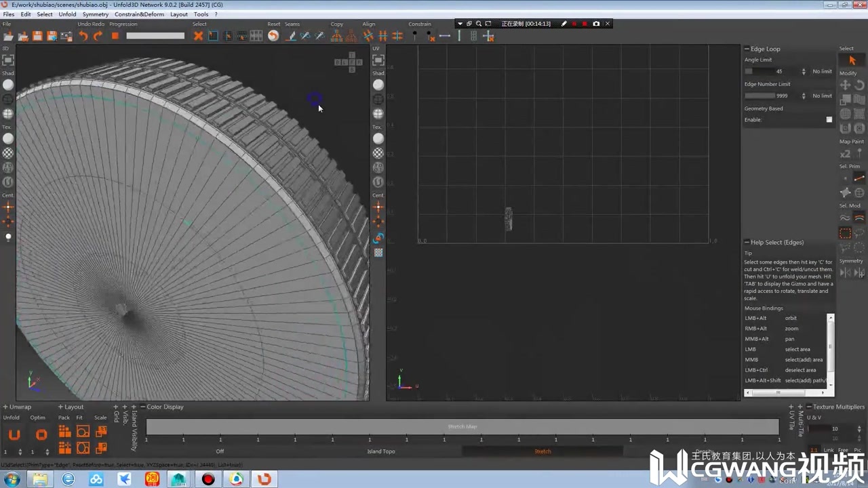The width and height of the screenshot is (868, 488).
Task: Click Mouse Bindings horizontal scrollbar
Action: 786,392
